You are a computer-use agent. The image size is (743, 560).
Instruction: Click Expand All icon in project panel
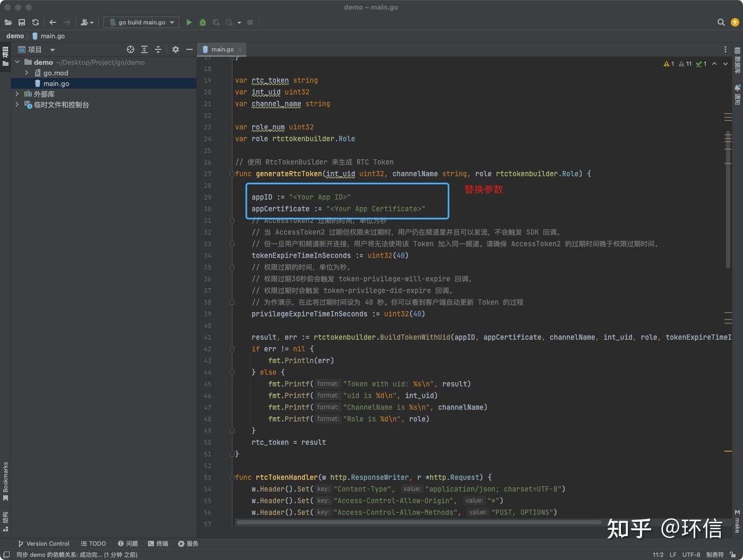tap(144, 49)
